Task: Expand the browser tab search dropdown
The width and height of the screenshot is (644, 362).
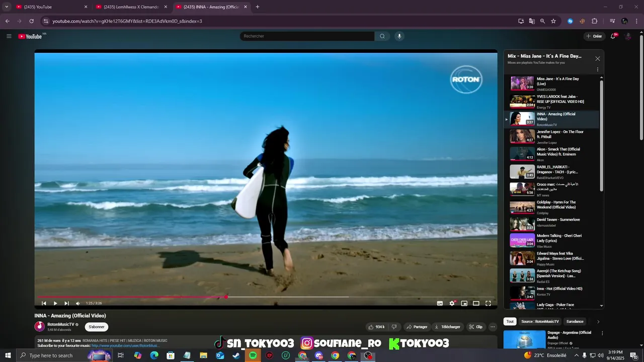Action: [7, 7]
